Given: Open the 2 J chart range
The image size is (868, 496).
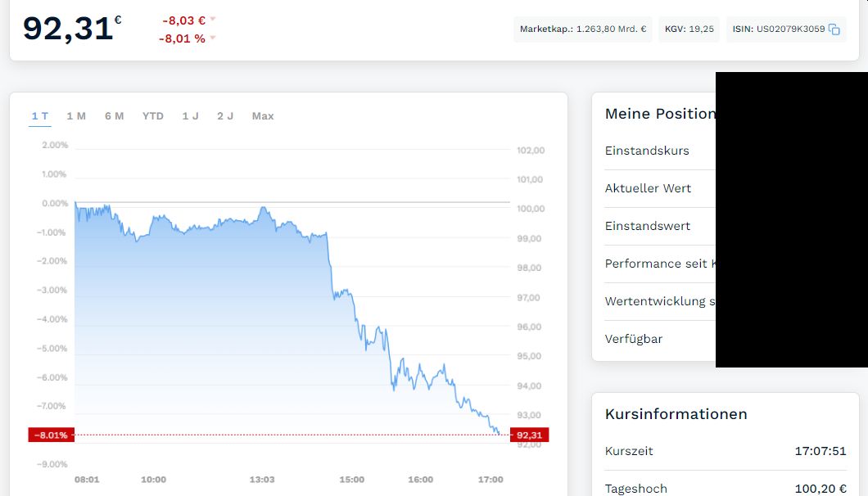Looking at the screenshot, I should 225,116.
